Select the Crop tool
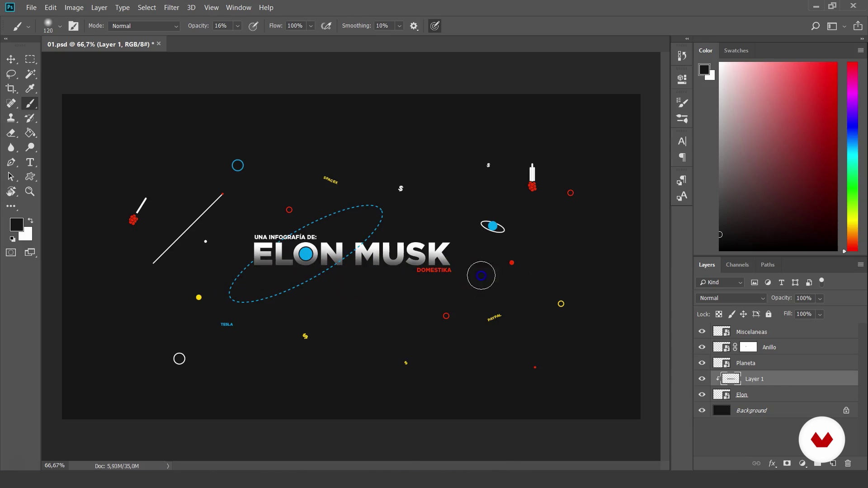 tap(11, 89)
